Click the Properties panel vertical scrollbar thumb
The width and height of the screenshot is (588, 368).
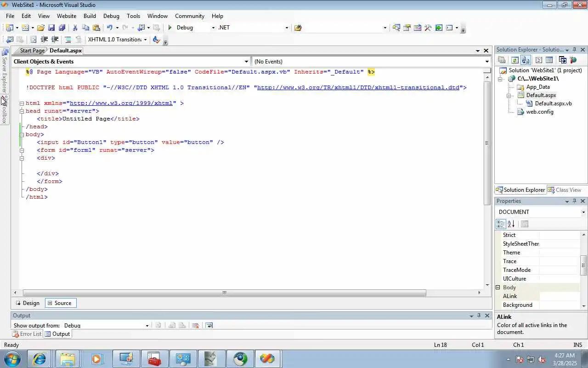pos(584,265)
